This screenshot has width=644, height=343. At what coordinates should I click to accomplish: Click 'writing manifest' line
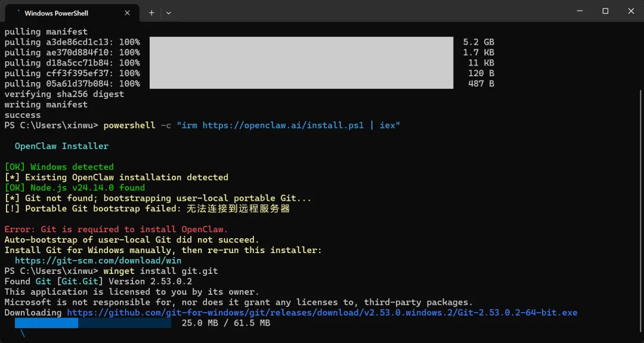pos(46,105)
